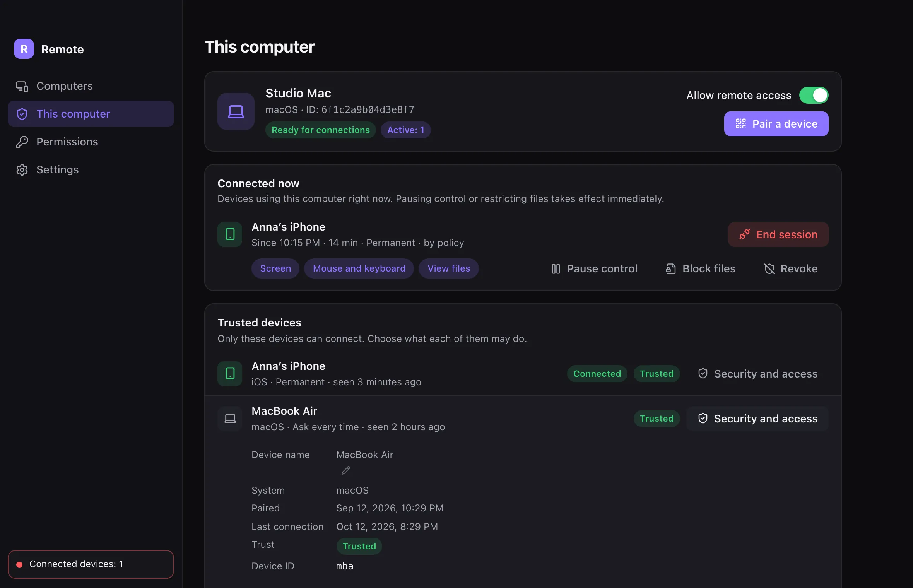The width and height of the screenshot is (913, 588).
Task: Pause control for the connected iPhone
Action: (594, 268)
